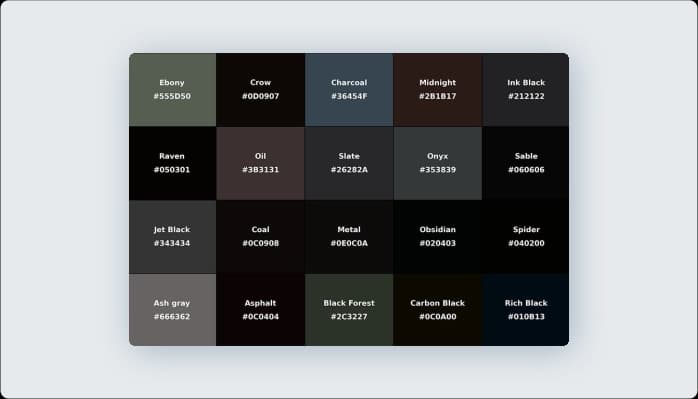This screenshot has width=698, height=399.
Task: Select the Spider color swatch
Action: pyautogui.click(x=526, y=236)
